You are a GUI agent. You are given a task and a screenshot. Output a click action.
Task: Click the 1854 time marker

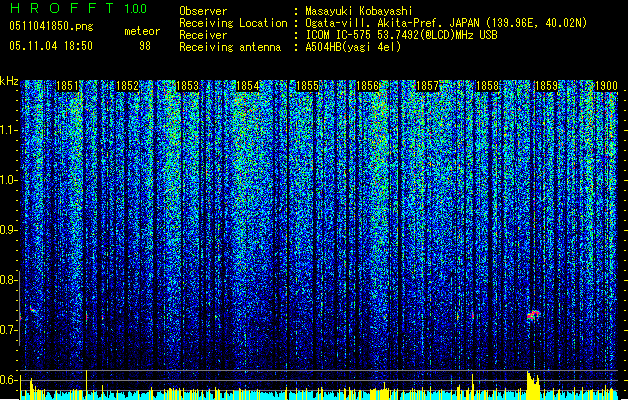click(x=248, y=86)
